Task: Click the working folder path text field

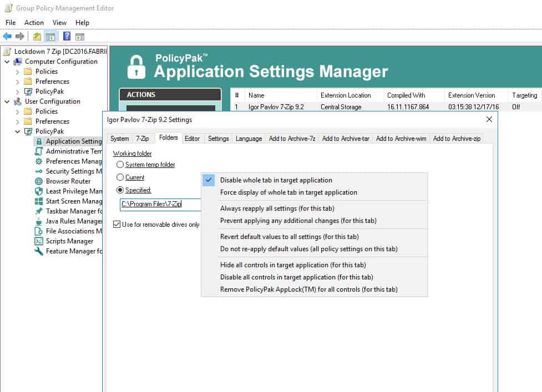Action: coord(160,204)
